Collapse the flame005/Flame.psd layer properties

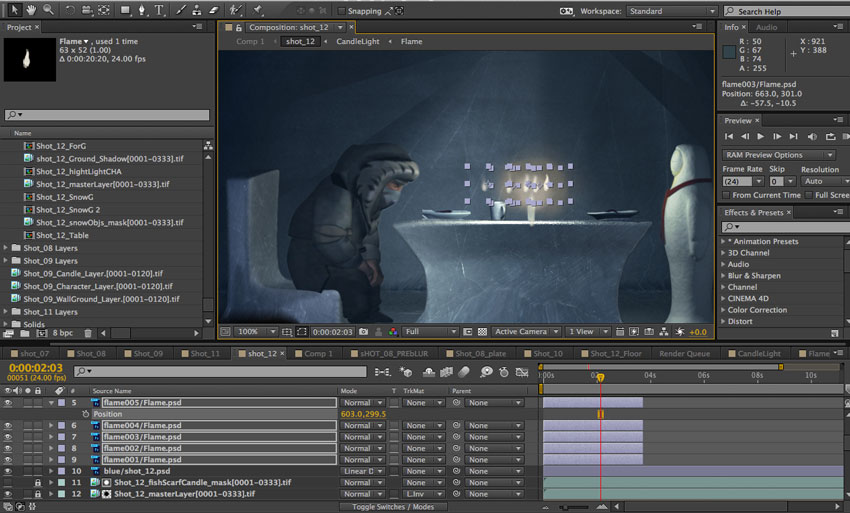(x=51, y=403)
